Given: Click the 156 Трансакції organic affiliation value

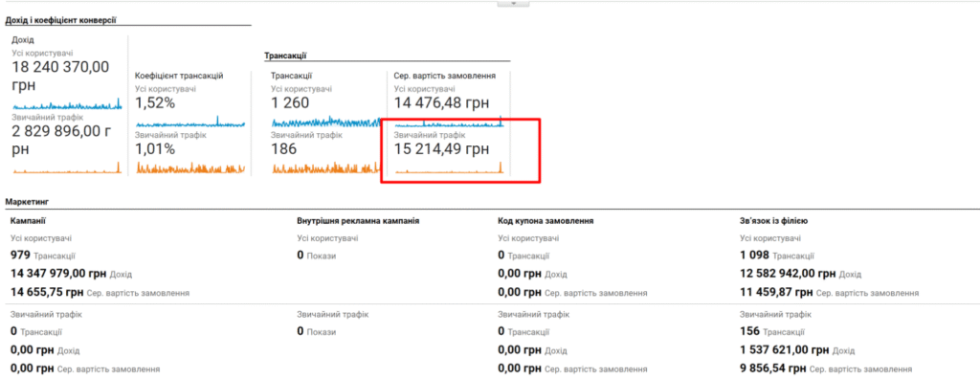Looking at the screenshot, I should point(772,331).
